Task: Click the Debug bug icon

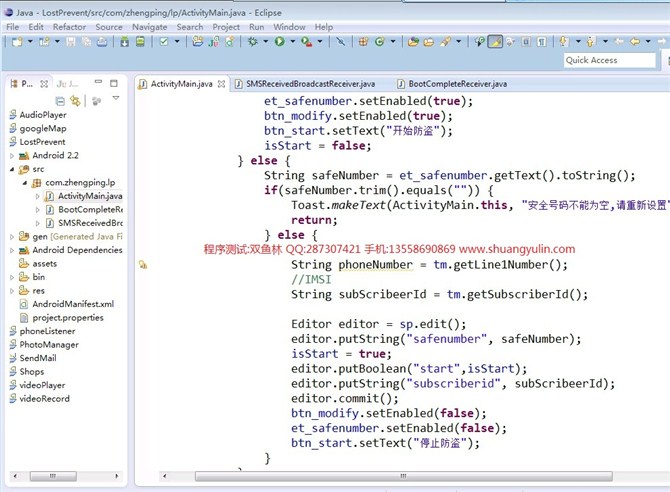Action: pyautogui.click(x=253, y=41)
